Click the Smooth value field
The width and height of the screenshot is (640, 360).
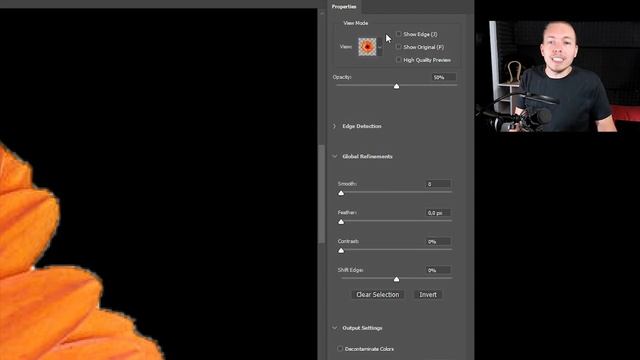click(x=438, y=184)
